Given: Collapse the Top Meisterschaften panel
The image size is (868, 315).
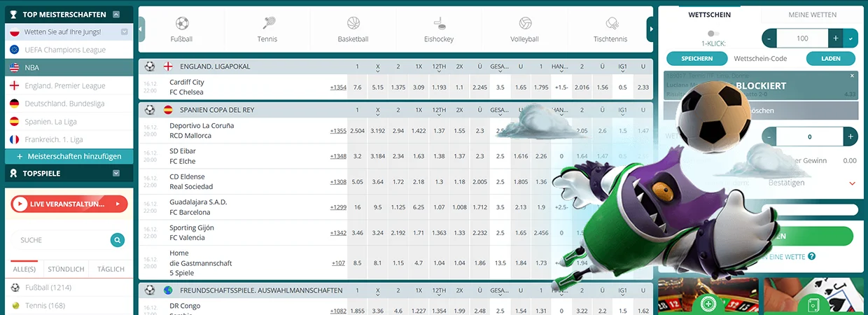Looking at the screenshot, I should click(116, 14).
